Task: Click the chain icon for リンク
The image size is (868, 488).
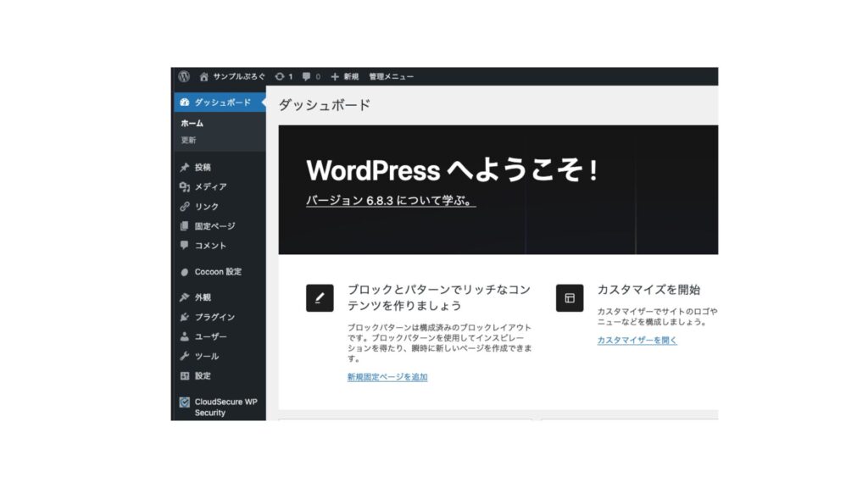Action: tap(185, 207)
